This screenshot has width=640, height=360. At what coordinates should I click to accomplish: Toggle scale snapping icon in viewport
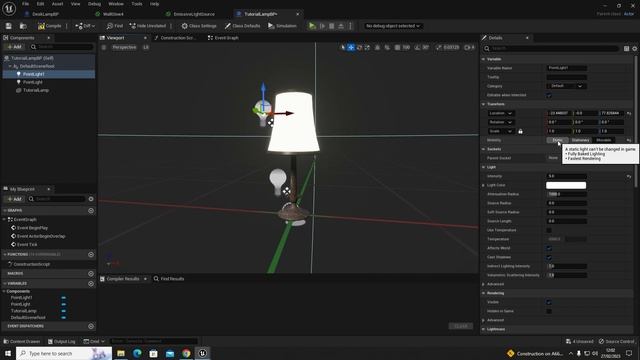(439, 47)
